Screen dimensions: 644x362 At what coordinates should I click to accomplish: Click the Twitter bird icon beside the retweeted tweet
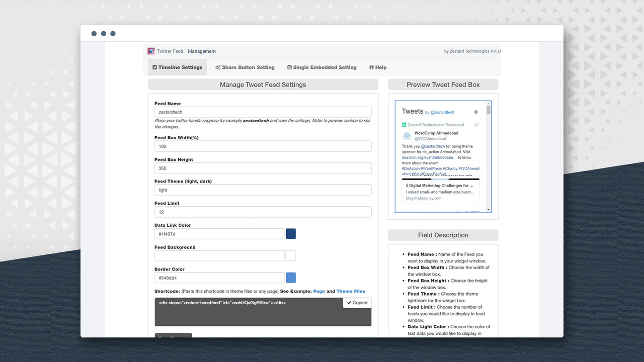(476, 125)
